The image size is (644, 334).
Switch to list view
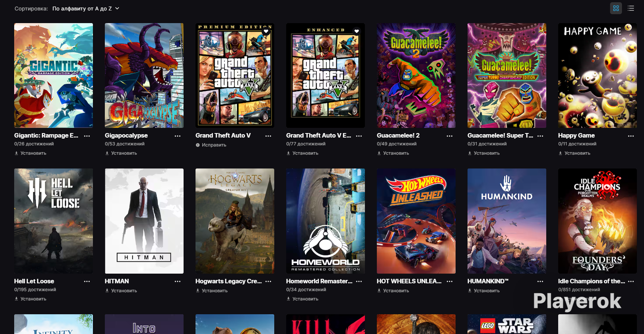tap(631, 8)
